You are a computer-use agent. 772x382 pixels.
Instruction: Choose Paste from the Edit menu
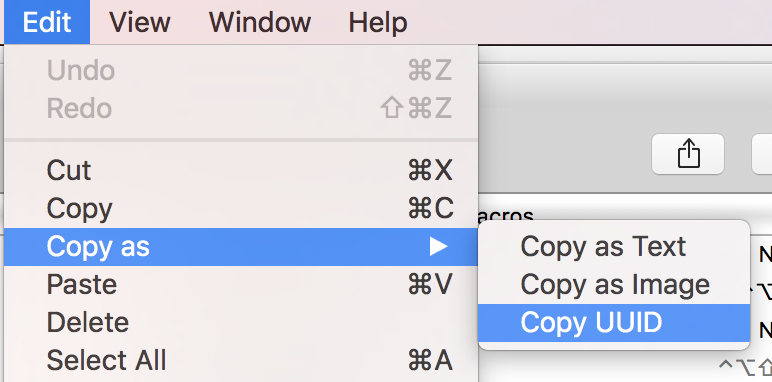241,285
